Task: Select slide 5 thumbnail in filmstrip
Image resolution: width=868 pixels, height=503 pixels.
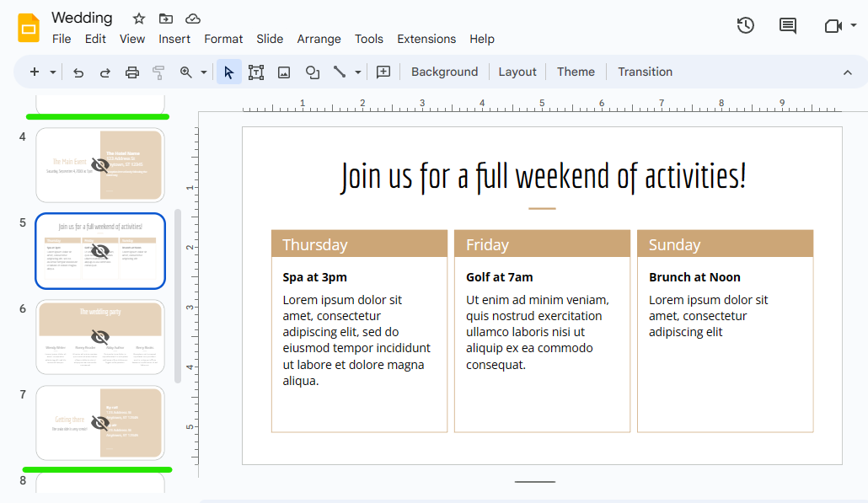Action: pos(100,251)
